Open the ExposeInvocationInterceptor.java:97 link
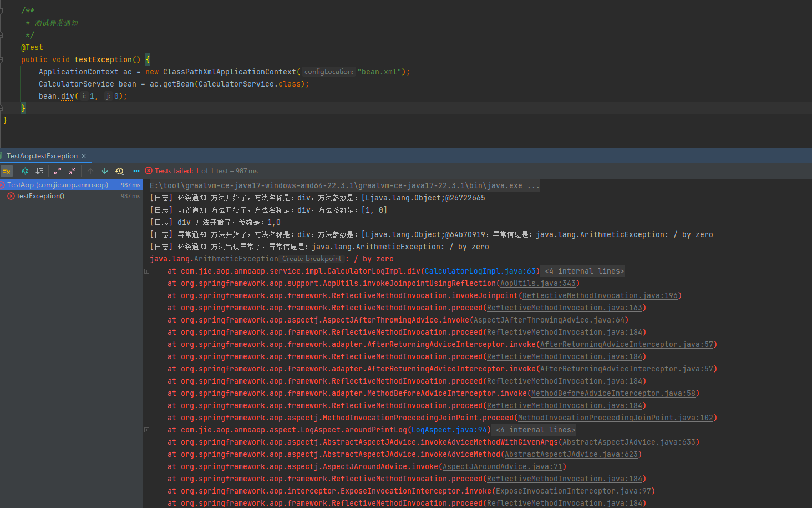812x508 pixels. pos(574,491)
